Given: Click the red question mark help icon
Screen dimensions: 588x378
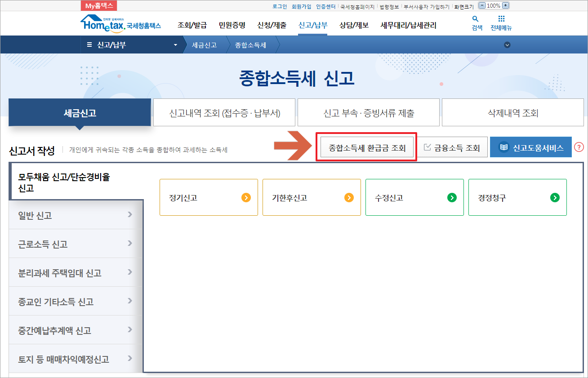Looking at the screenshot, I should (x=579, y=147).
